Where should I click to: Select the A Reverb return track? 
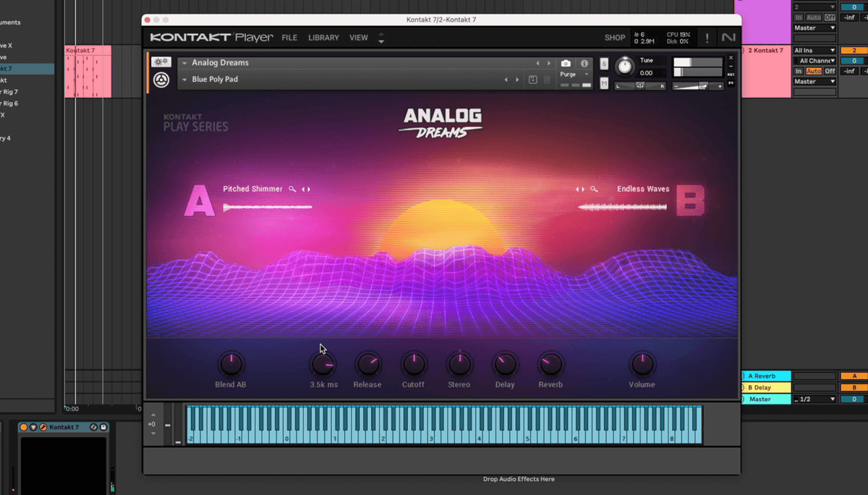click(x=765, y=376)
